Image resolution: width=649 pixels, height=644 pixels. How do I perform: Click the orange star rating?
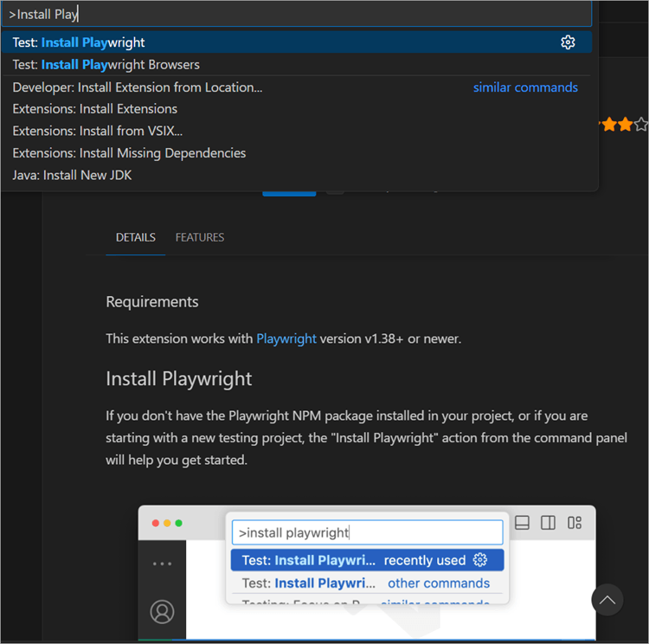(623, 125)
